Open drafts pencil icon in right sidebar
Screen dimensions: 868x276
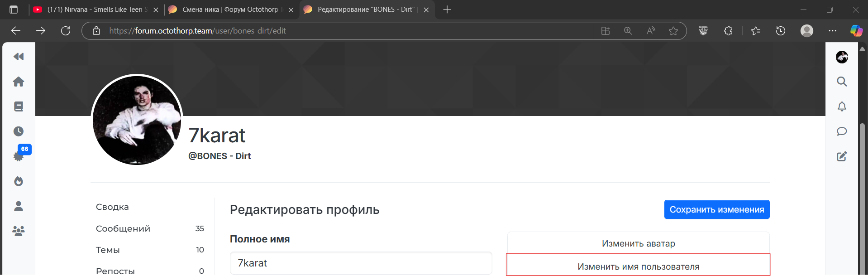[x=842, y=156]
